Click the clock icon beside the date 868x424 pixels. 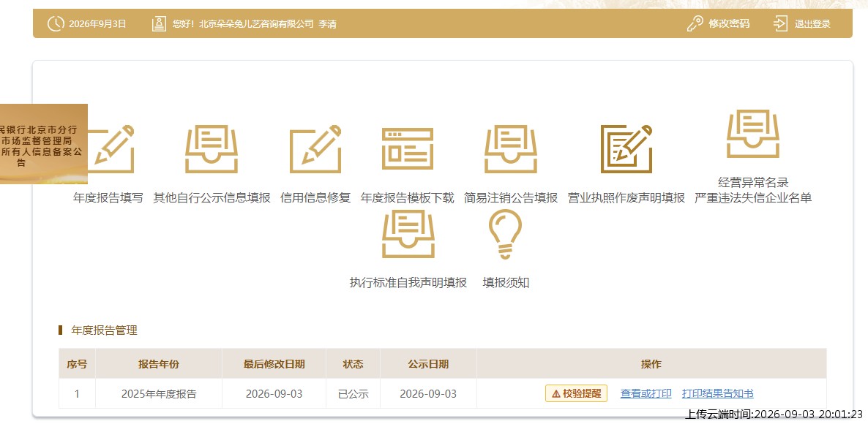point(56,24)
